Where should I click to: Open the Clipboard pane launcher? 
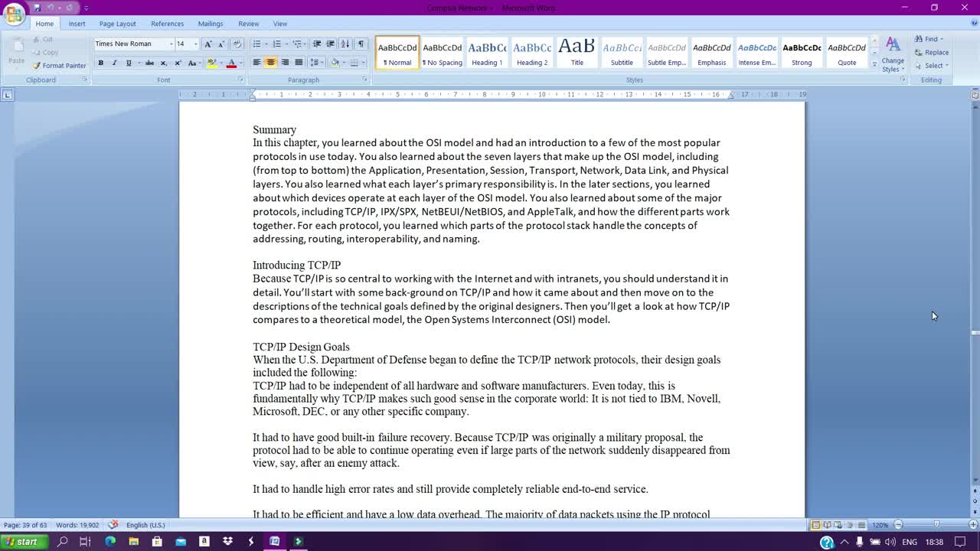click(x=84, y=80)
